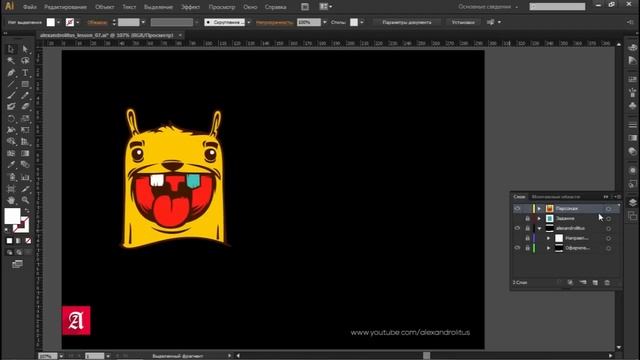Open the Эффект menu
The height and width of the screenshot is (360, 640).
(x=191, y=7)
